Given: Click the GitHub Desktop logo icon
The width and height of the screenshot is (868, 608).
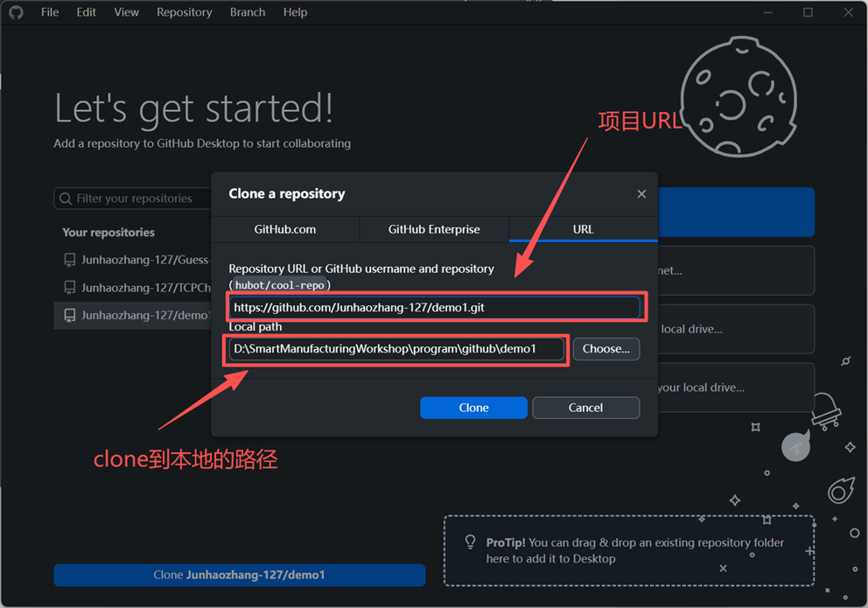Looking at the screenshot, I should [16, 12].
